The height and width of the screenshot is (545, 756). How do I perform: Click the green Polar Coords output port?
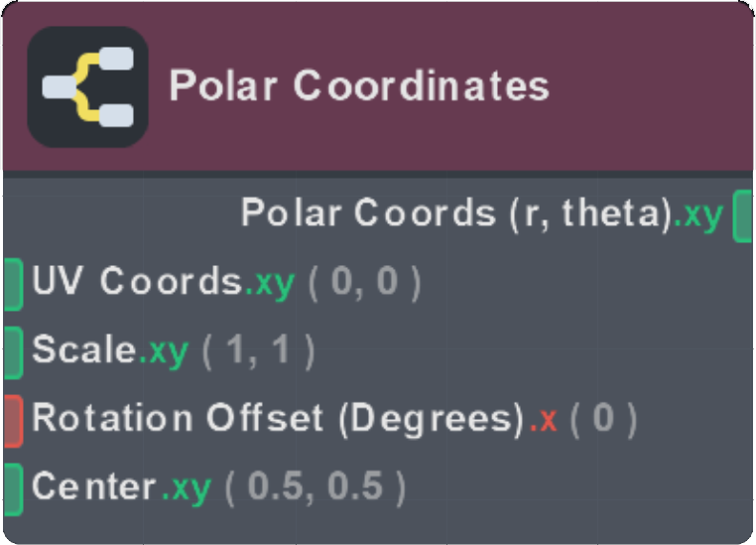point(743,216)
